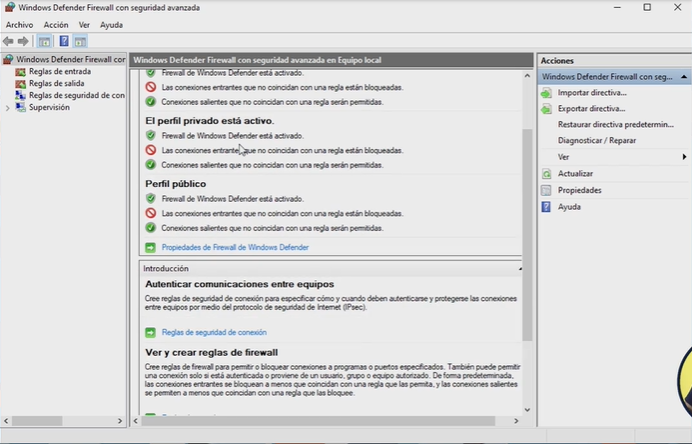692x444 pixels.
Task: Click green shield icon under El perfil privado
Action: [x=150, y=135]
